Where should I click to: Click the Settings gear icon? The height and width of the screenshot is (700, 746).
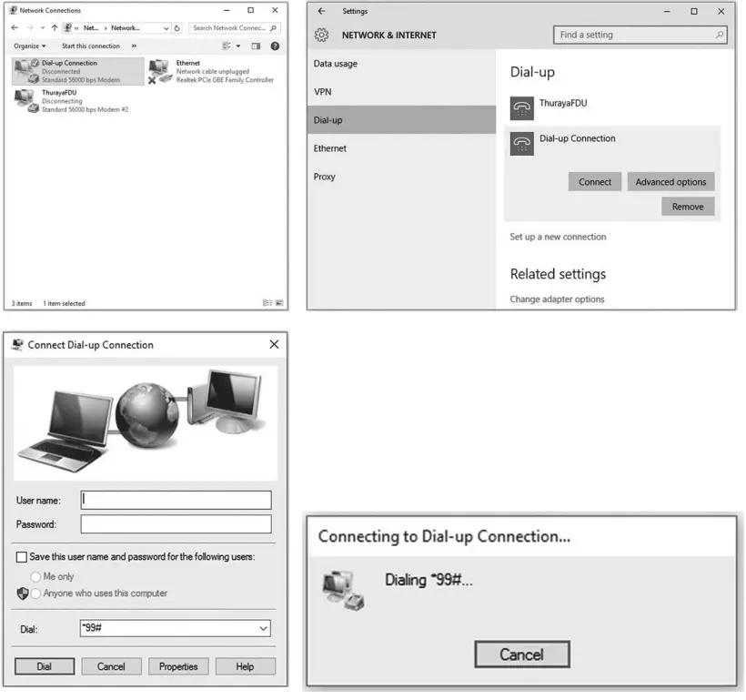[322, 35]
